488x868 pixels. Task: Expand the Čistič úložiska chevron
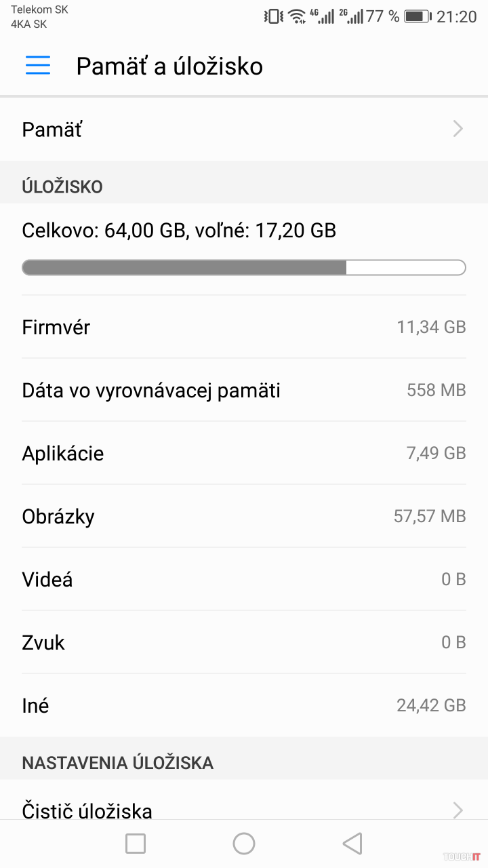[458, 810]
